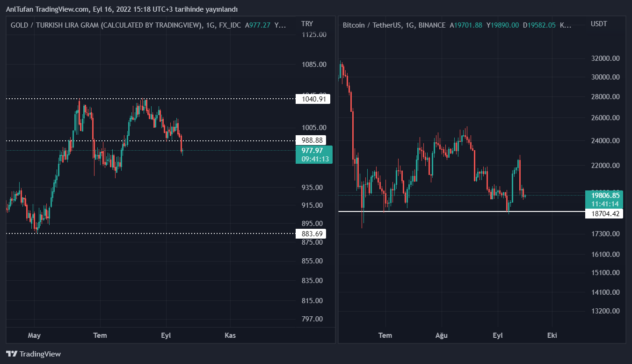Viewport: 632px width, 364px height.
Task: Click the closing value 977.27 in gold legend
Action: pyautogui.click(x=259, y=25)
